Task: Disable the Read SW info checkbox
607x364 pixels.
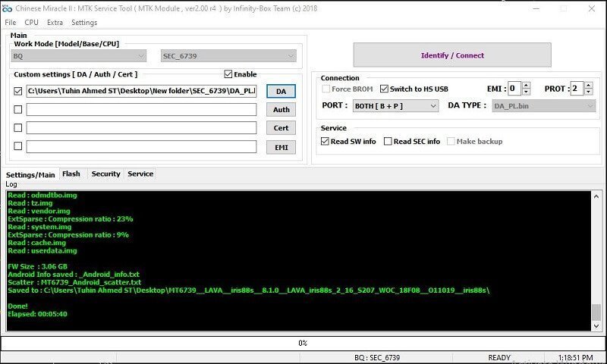Action: 326,141
